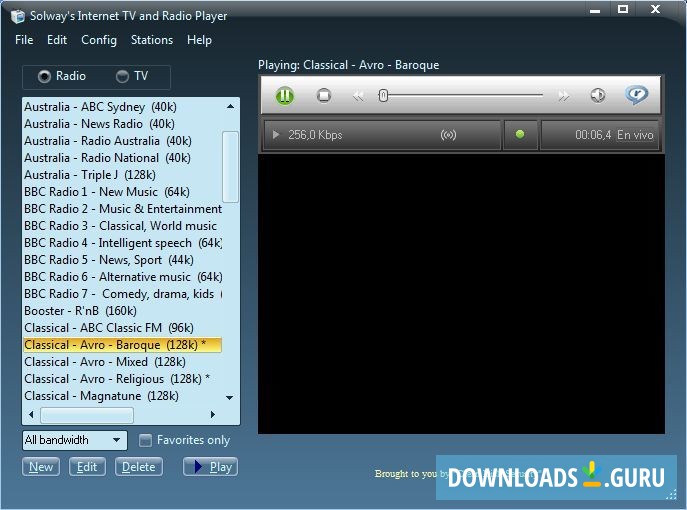The height and width of the screenshot is (510, 687).
Task: Select BBC Radio 6 - Alternative music
Action: pos(123,277)
